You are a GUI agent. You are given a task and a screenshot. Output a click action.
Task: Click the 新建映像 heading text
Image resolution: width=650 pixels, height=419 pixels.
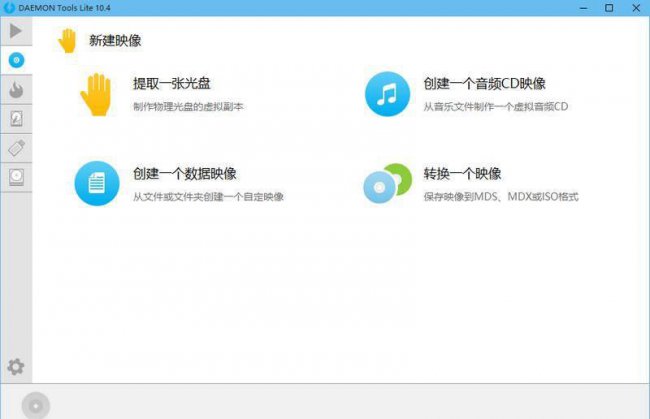[115, 40]
